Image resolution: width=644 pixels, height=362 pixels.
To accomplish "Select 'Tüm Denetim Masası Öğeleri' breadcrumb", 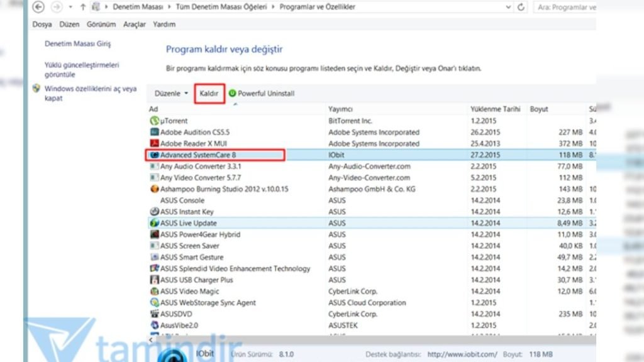I will click(221, 7).
